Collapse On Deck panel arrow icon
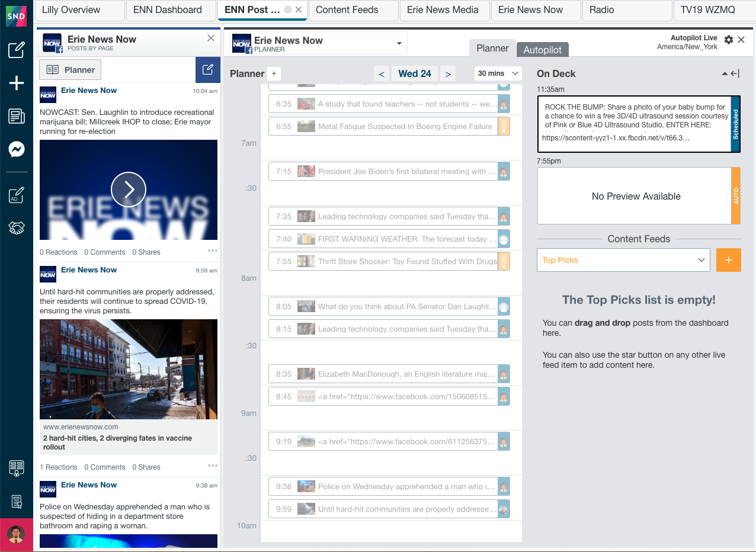The image size is (756, 552). [x=735, y=73]
